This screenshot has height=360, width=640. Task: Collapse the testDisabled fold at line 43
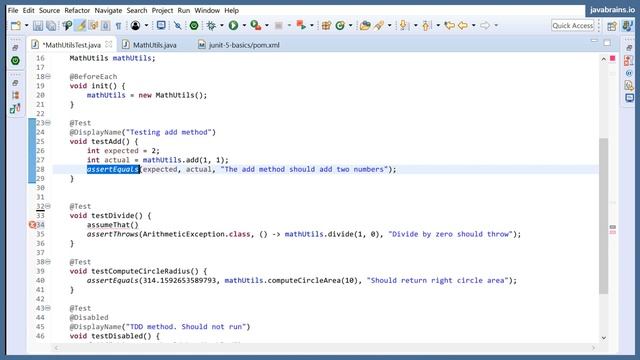tap(48, 308)
